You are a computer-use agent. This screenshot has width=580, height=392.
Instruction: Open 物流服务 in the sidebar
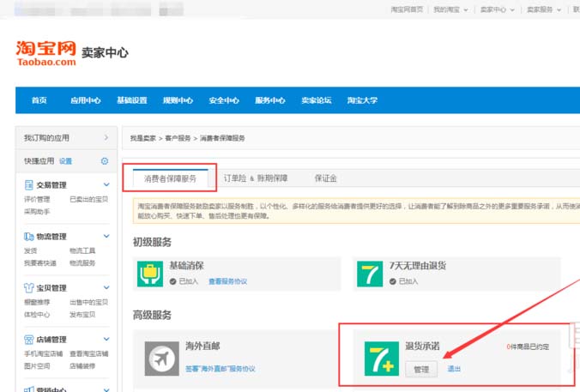click(82, 263)
